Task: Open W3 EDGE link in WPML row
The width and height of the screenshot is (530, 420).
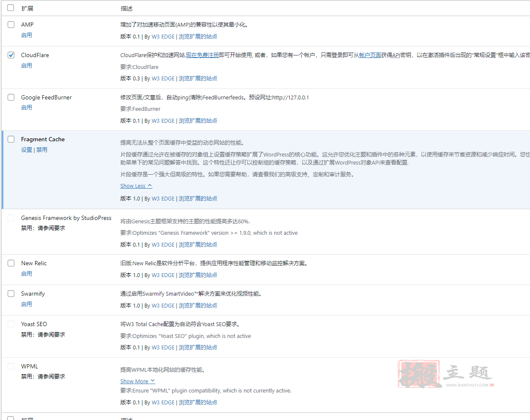Action: (x=163, y=402)
